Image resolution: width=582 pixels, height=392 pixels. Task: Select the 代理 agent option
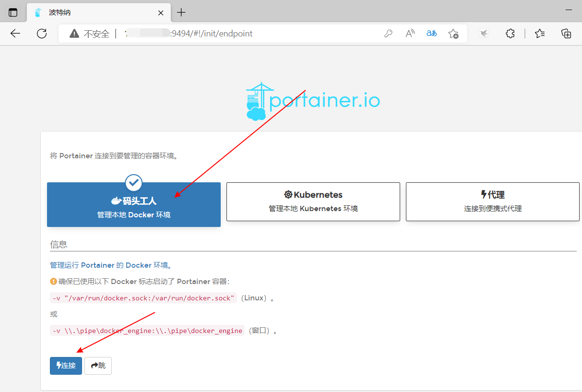click(493, 202)
